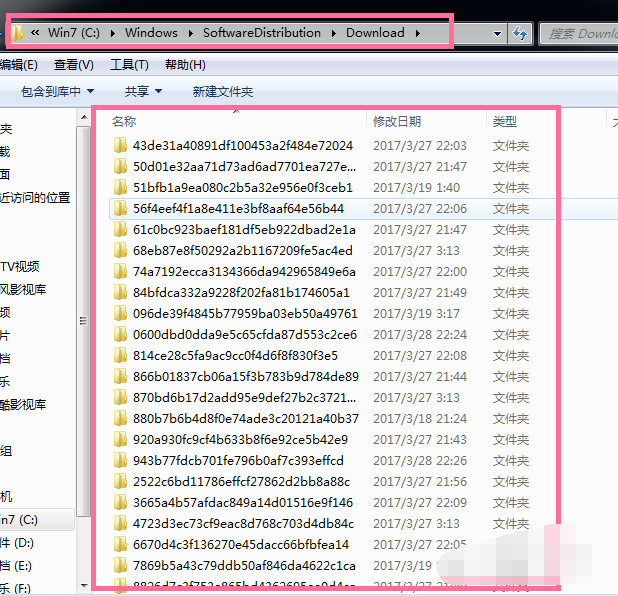Click the folder icon in the address bar
The image size is (618, 596).
coord(17,33)
